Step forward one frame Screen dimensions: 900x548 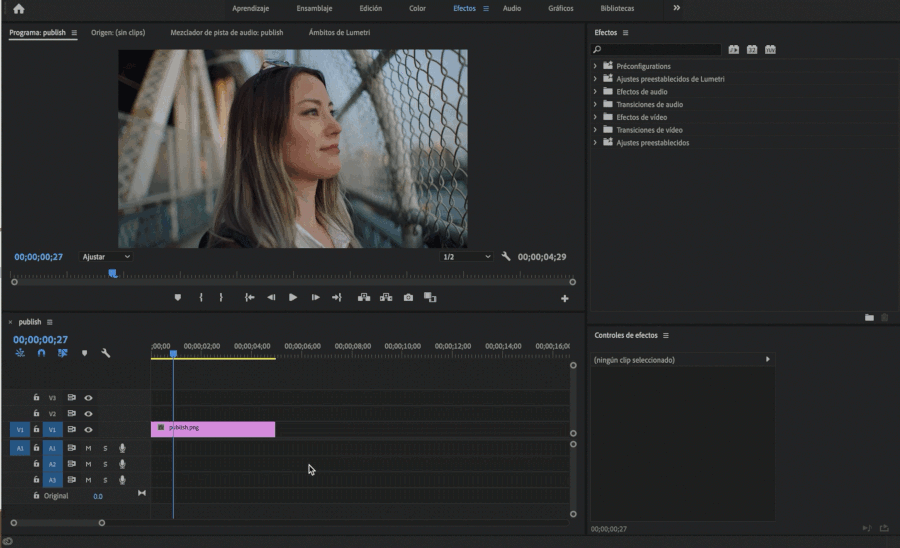pyautogui.click(x=315, y=297)
